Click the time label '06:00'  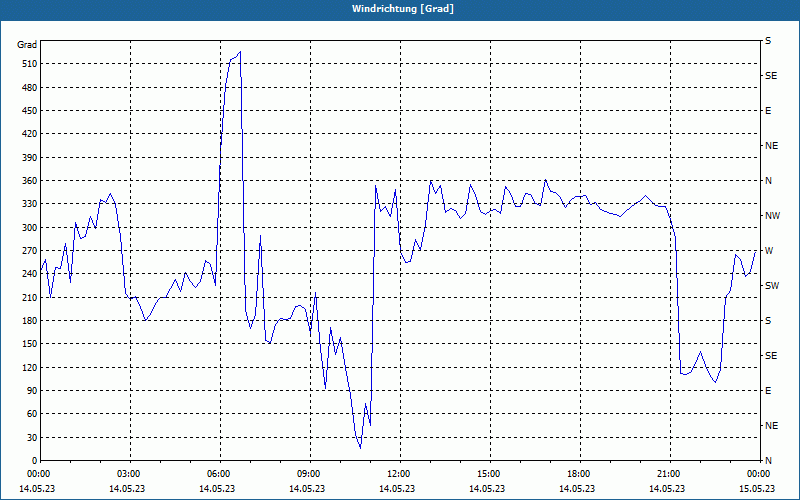[217, 473]
